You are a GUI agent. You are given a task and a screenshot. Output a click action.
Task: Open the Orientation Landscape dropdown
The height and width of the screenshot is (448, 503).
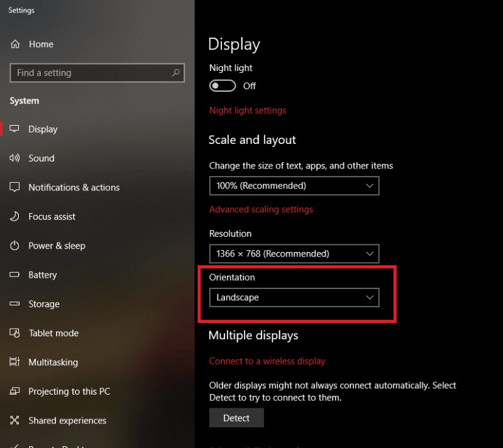pos(294,297)
